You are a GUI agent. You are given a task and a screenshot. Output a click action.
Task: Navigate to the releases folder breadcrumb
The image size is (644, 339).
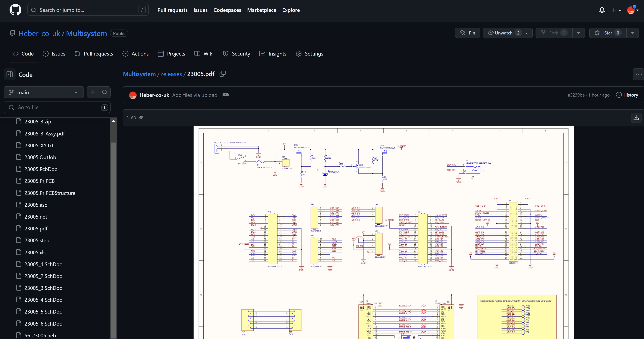(171, 74)
